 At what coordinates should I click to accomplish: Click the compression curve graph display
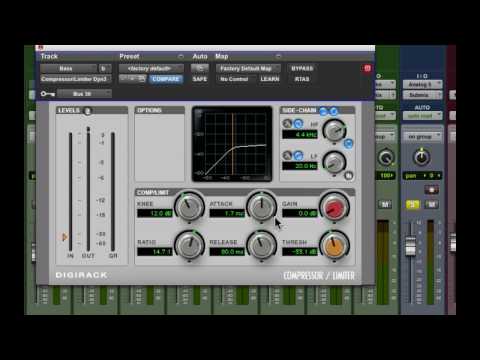pyautogui.click(x=232, y=144)
